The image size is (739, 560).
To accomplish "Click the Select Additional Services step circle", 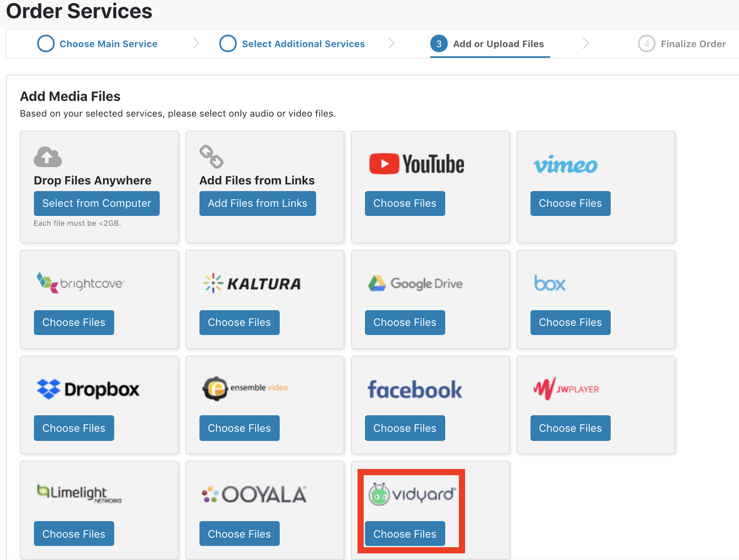I will [228, 43].
